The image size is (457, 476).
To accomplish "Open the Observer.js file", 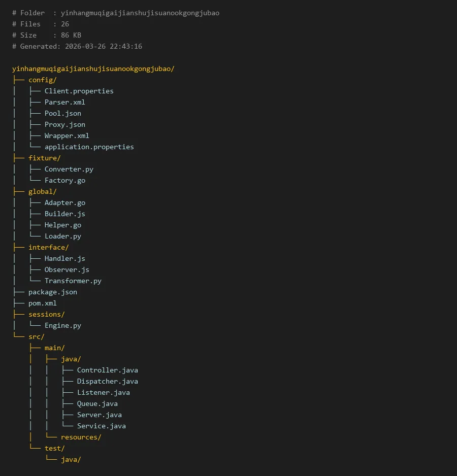I will coord(67,270).
